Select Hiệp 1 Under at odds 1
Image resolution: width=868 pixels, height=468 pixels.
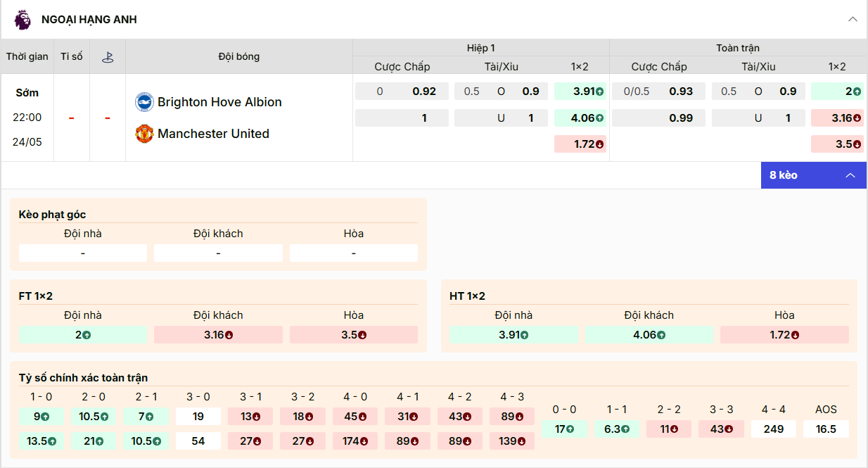tap(501, 118)
